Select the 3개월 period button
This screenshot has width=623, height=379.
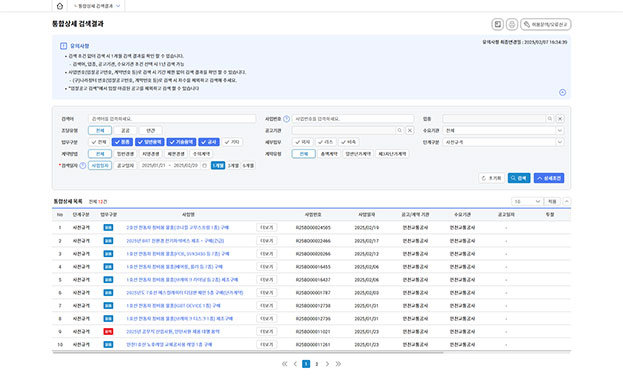[233, 166]
